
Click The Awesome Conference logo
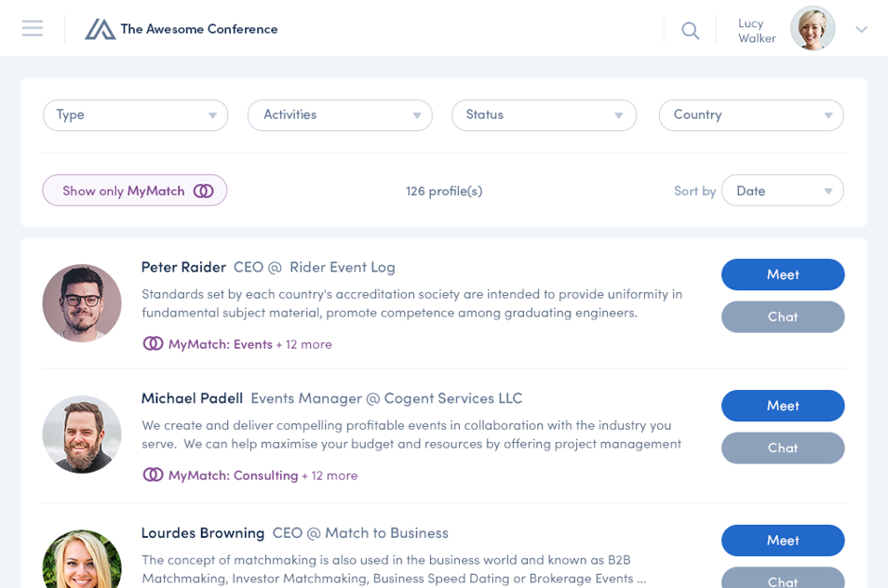[x=101, y=29]
